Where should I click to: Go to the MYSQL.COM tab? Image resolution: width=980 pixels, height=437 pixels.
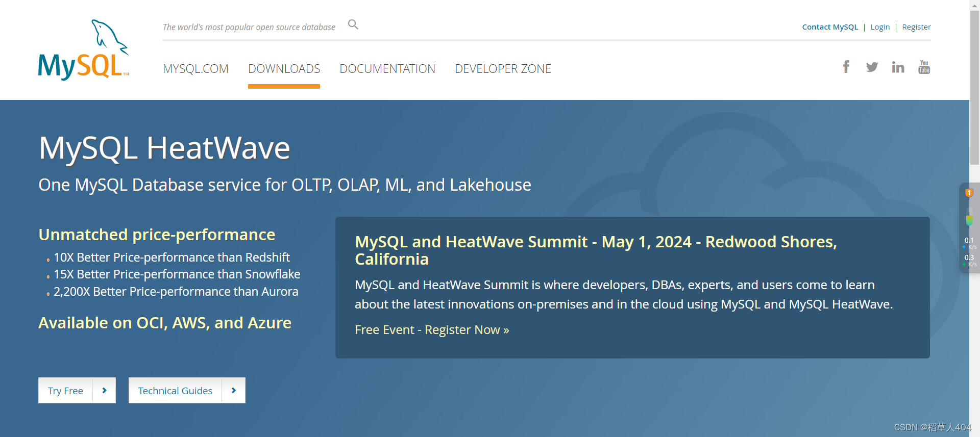point(195,69)
